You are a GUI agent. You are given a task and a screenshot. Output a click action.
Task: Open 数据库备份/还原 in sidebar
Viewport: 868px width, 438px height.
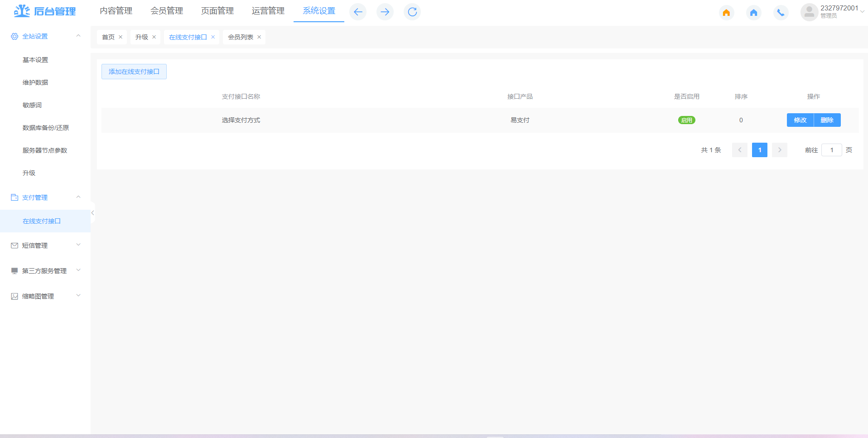coord(46,128)
